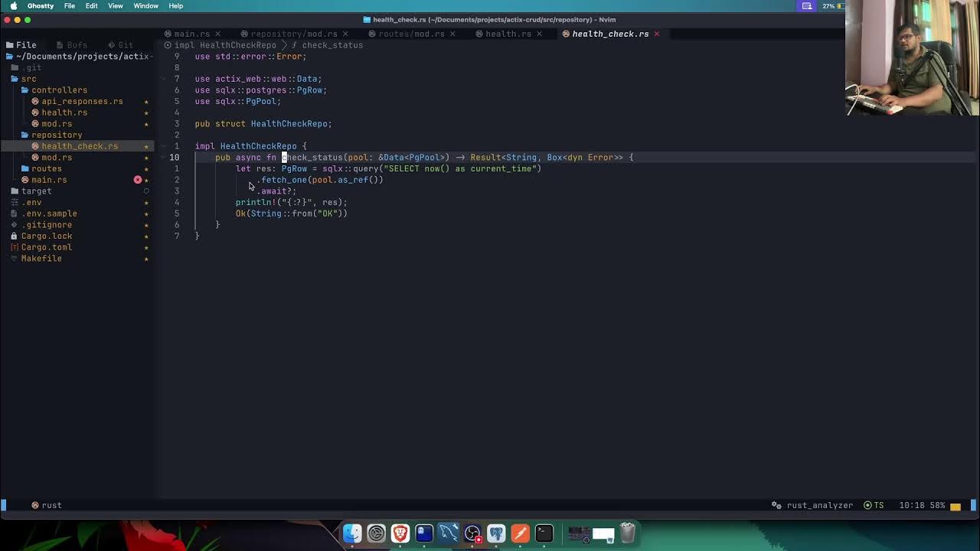Launch MySQL Workbench from the dock
This screenshot has height=551, width=980.
point(449,533)
